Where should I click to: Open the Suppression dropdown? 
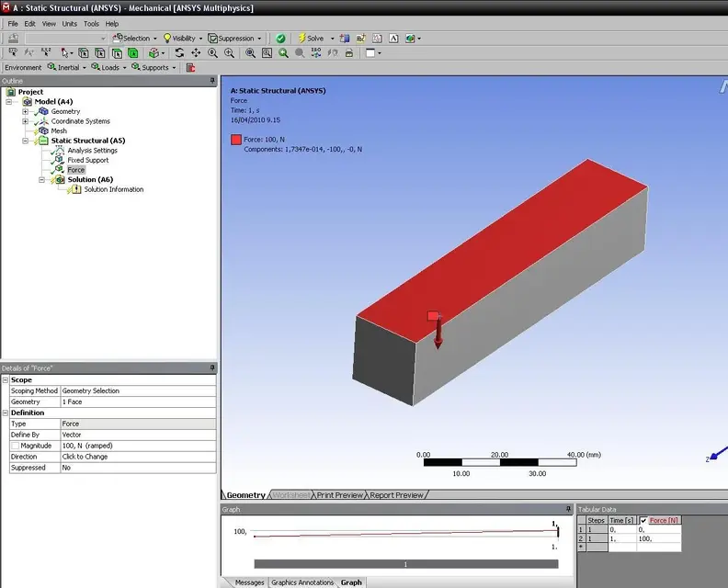[x=235, y=39]
